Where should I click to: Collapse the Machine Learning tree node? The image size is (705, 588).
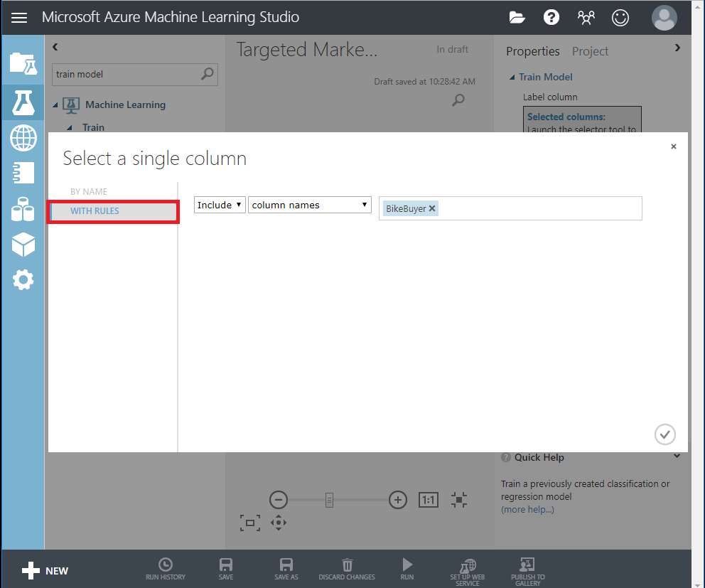coord(56,105)
